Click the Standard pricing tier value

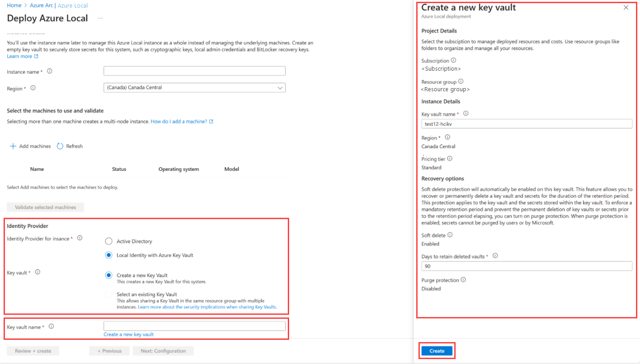pyautogui.click(x=431, y=168)
